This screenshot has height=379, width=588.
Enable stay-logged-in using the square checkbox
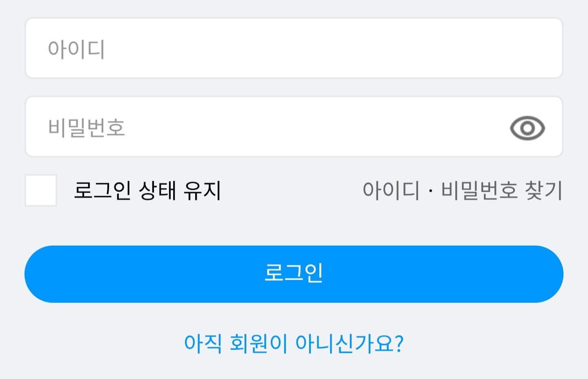point(41,191)
